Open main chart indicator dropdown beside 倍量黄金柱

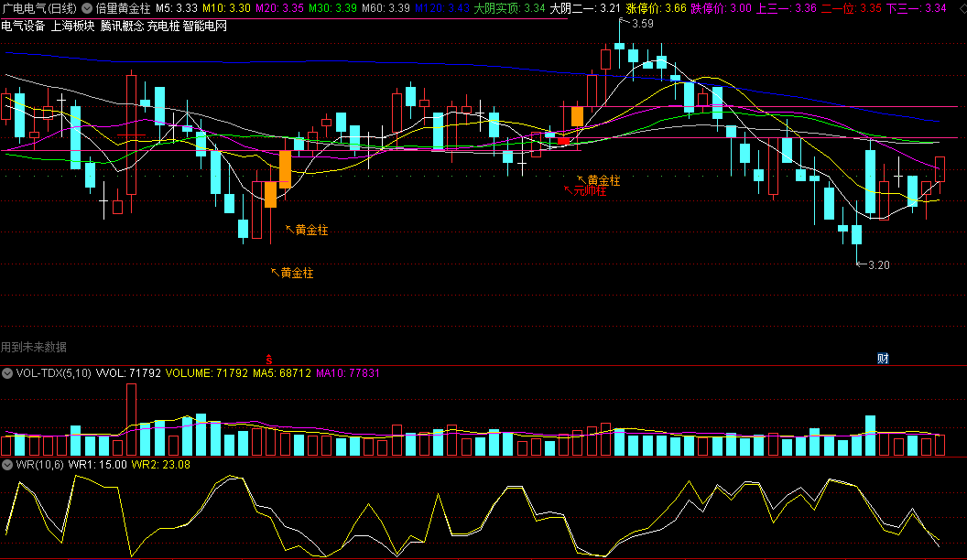87,8
